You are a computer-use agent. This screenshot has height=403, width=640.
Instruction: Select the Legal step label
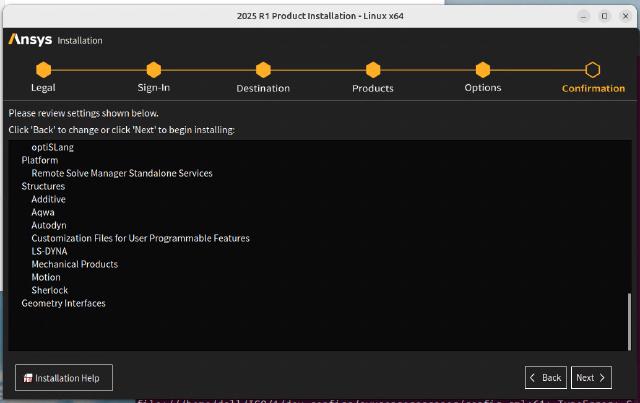(x=43, y=88)
